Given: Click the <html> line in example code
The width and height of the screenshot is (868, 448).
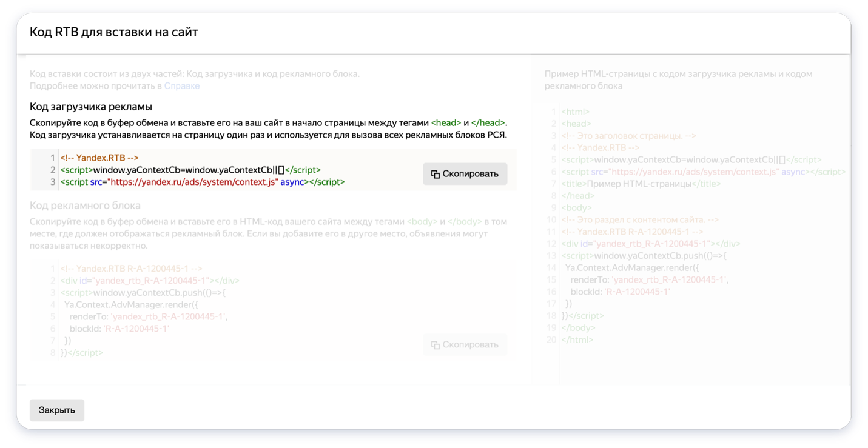Looking at the screenshot, I should pos(576,112).
